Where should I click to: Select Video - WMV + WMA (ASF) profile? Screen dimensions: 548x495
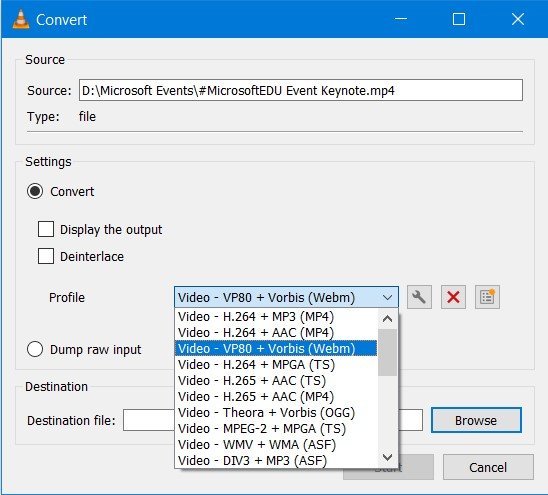click(x=276, y=445)
